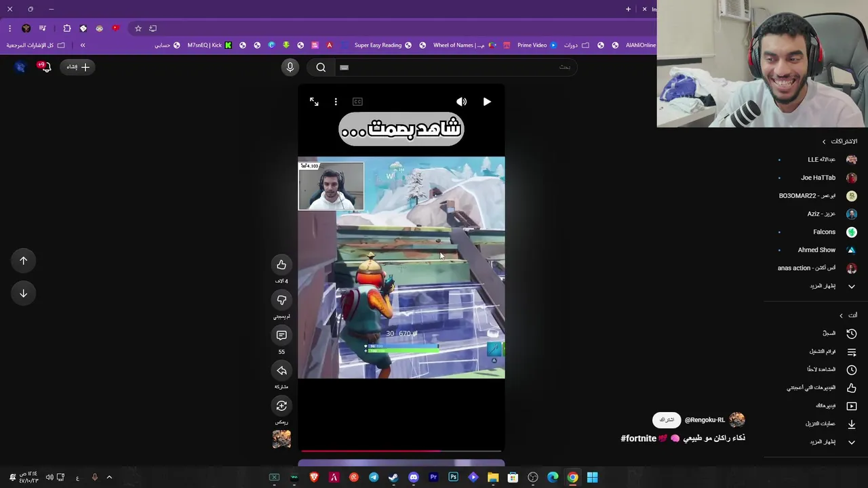Open the BO3OMAR22 subscription
The image size is (868, 488).
[x=817, y=196]
